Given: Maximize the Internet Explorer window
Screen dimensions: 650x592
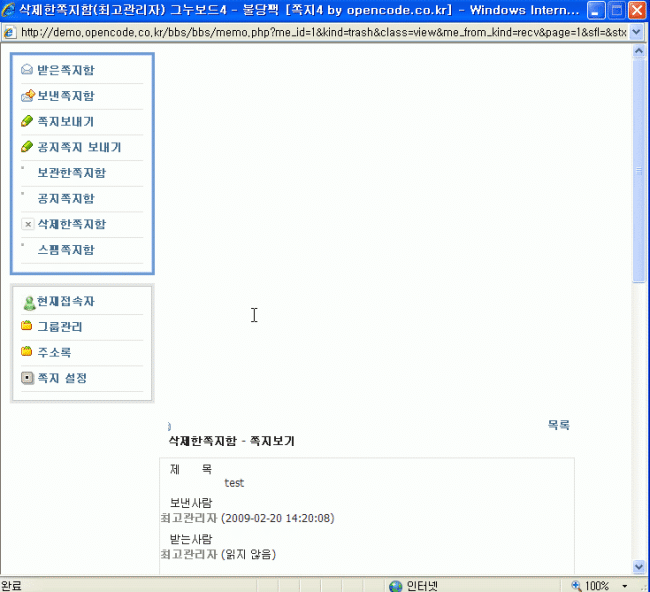Looking at the screenshot, I should (616, 10).
